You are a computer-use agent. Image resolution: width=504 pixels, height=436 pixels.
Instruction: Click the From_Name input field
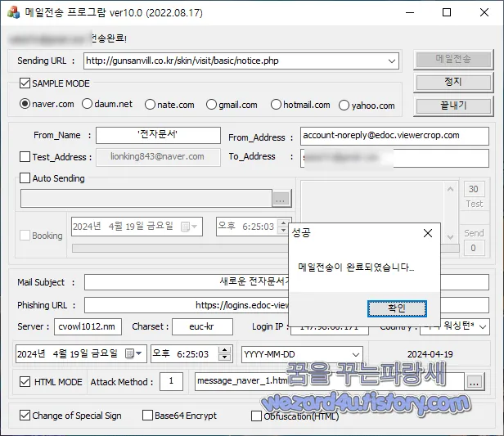pos(158,135)
